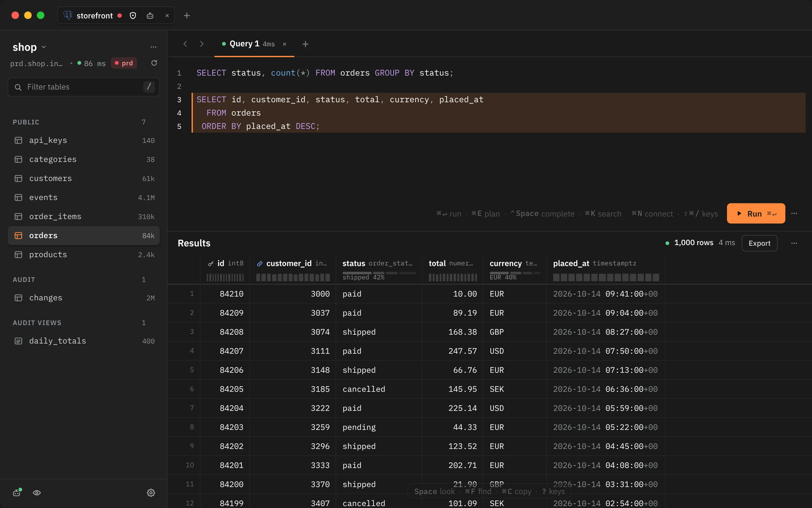812x508 pixels.
Task: Select the storefront connection tab
Action: 116,16
